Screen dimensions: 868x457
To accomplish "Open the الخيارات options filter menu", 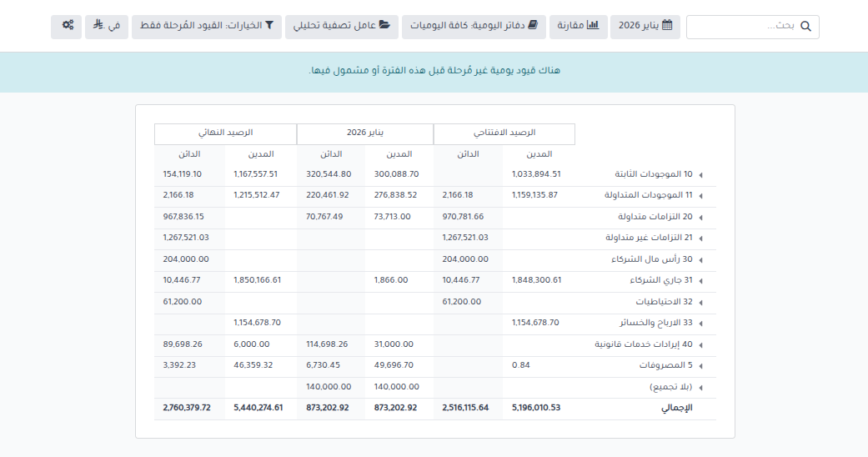I will [205, 26].
